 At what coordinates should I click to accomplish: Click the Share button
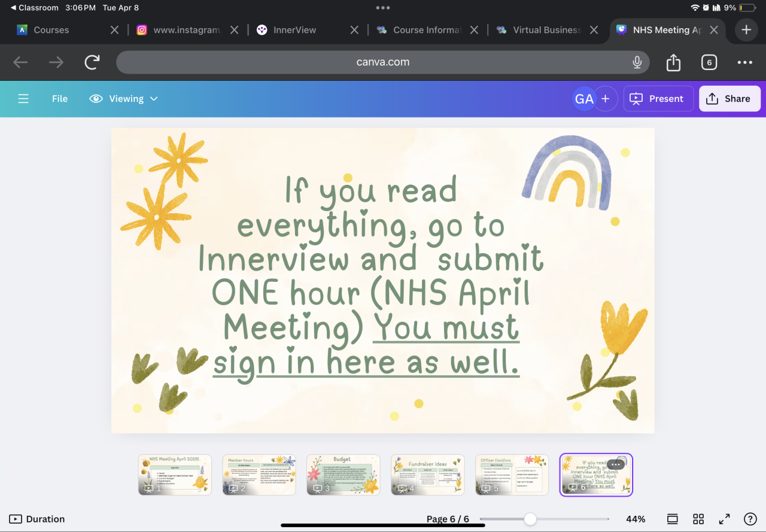pyautogui.click(x=729, y=99)
